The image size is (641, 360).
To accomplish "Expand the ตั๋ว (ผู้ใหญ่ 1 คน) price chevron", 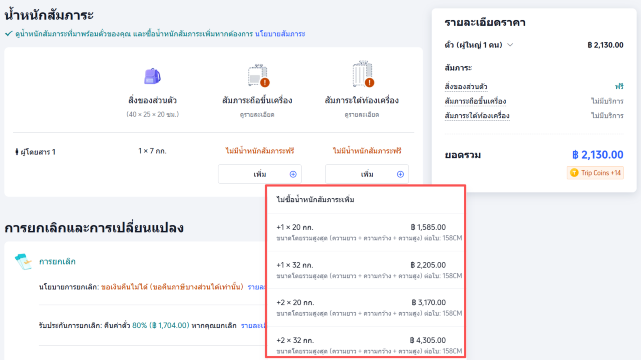I will (510, 45).
